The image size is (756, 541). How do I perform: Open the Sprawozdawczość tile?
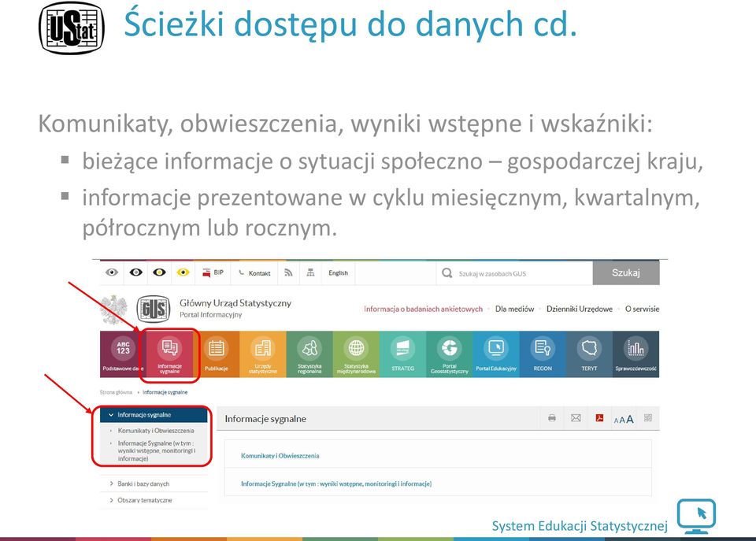636,354
